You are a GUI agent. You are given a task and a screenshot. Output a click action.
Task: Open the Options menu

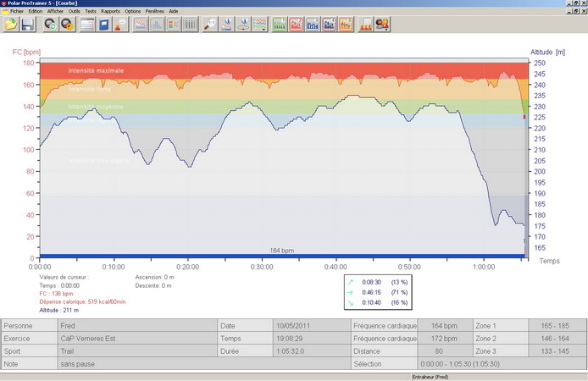[x=133, y=11]
